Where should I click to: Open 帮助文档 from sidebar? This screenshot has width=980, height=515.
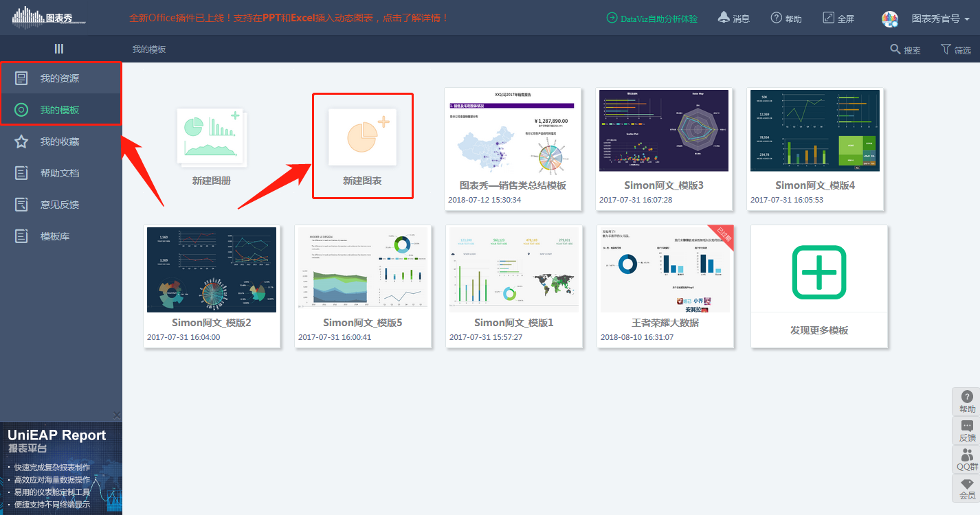click(61, 173)
